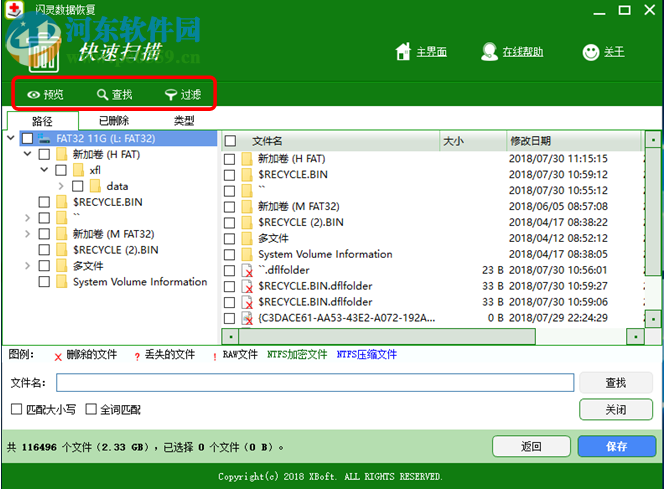This screenshot has height=489, width=665.
Task: Click folder icon of $RECYCLE (2).BIN in tree
Action: pos(61,250)
